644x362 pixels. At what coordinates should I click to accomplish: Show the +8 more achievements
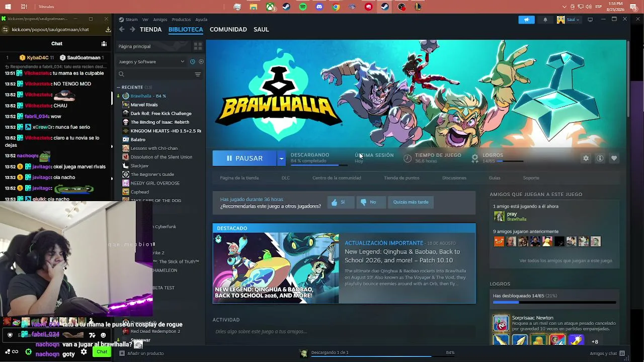point(595,342)
